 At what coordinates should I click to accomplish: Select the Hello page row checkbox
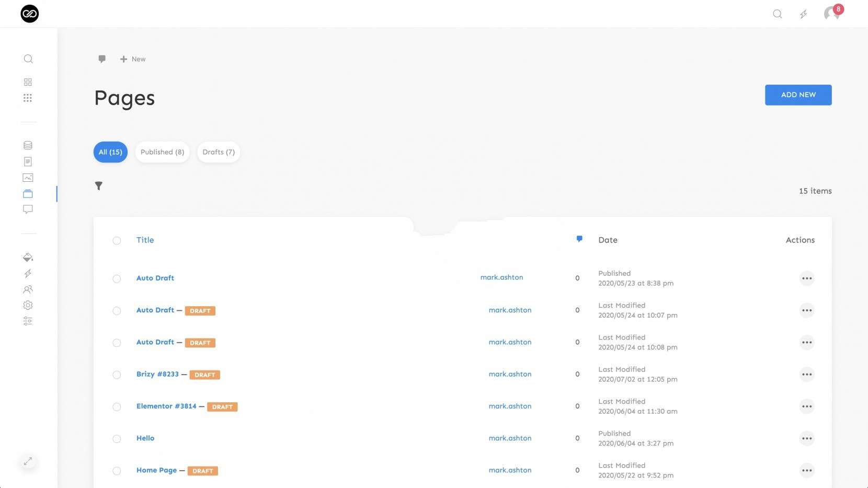(117, 439)
